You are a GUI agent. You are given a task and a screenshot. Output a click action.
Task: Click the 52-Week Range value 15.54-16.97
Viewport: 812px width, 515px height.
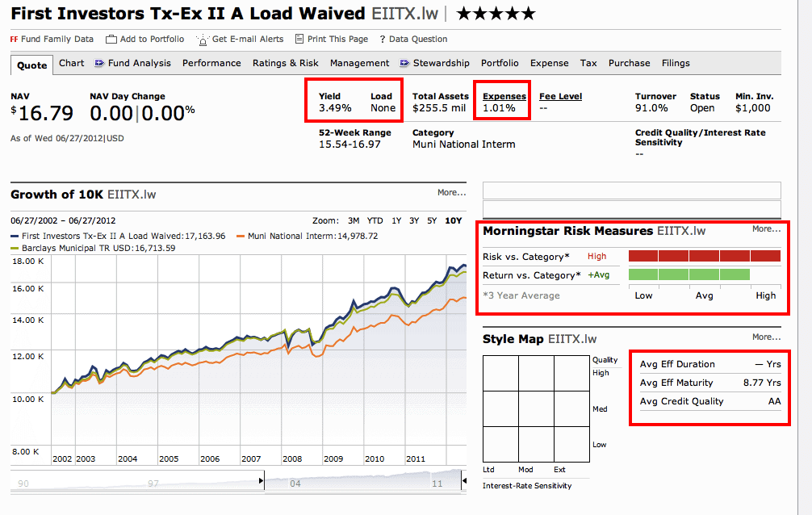click(x=349, y=144)
